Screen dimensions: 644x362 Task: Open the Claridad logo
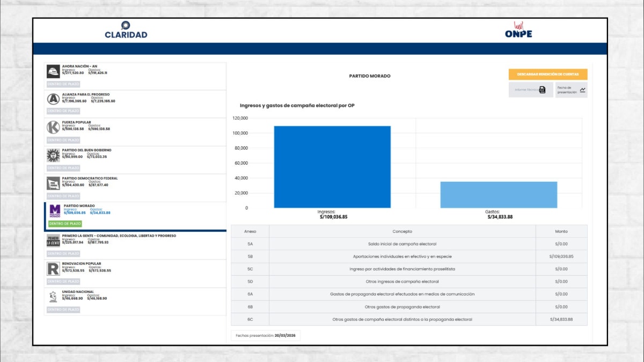126,30
